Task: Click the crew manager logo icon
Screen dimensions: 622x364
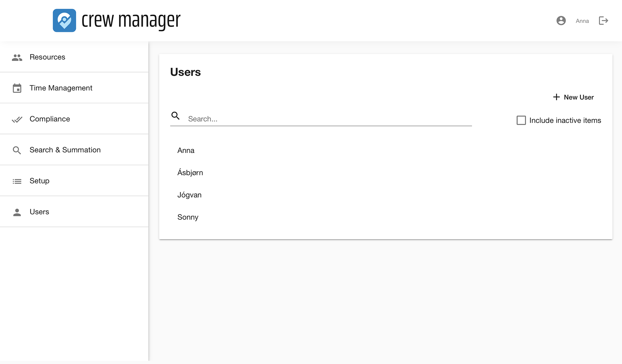Action: click(x=64, y=21)
